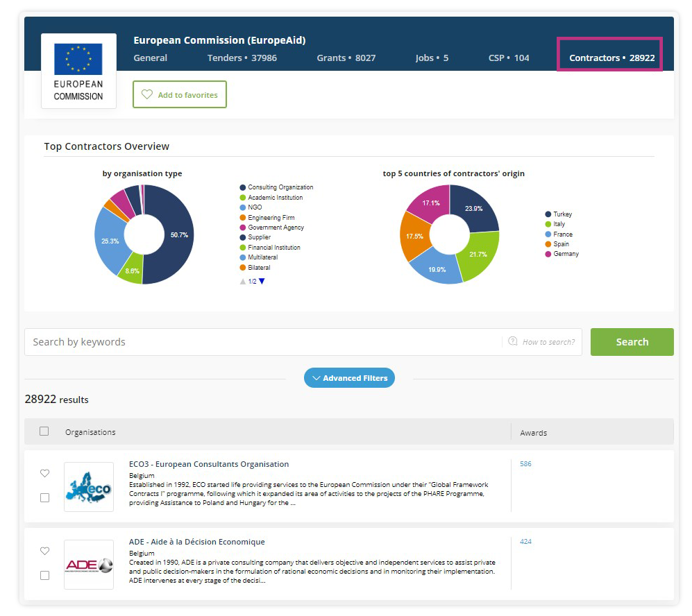
Task: Toggle Bilateral legend entry
Action: (x=255, y=268)
